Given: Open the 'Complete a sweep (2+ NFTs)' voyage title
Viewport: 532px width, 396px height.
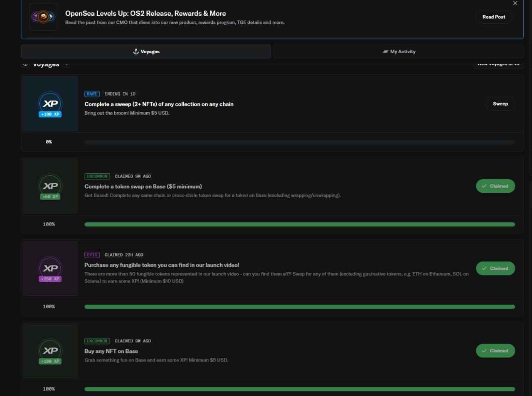Looking at the screenshot, I should (x=159, y=104).
